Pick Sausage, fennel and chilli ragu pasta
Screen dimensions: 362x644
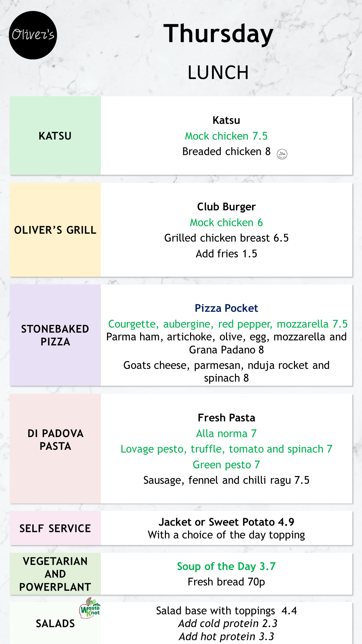[226, 480]
